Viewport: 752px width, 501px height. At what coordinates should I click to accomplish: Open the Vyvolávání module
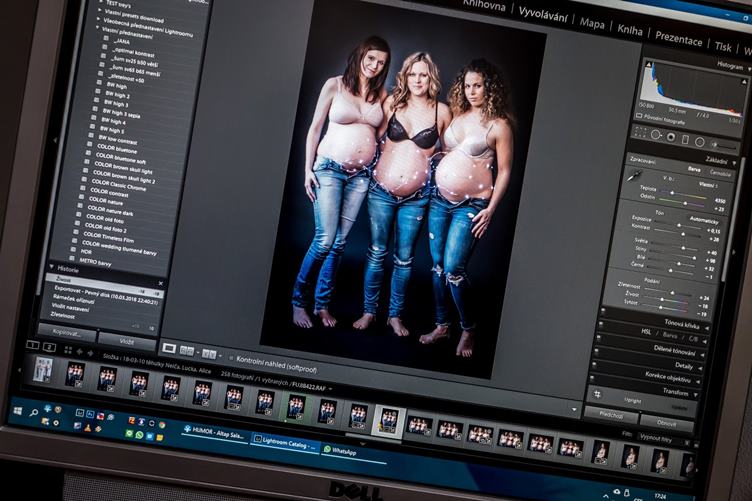tap(542, 15)
